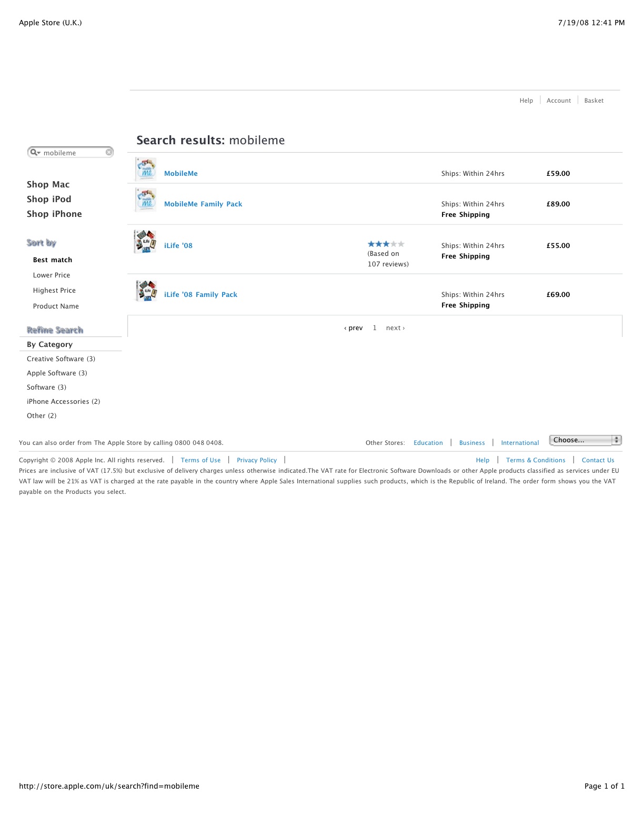
Task: Open Contact Us
Action: [598, 461]
